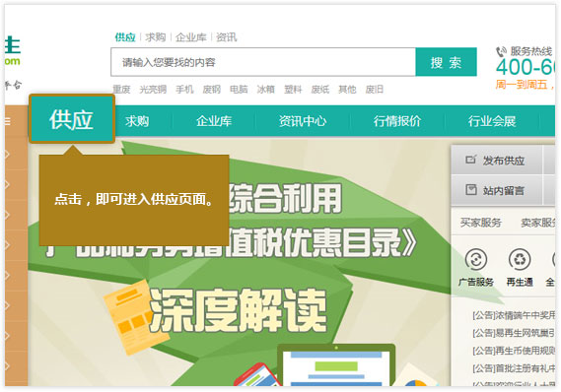Click the 废纸 hot keyword link
This screenshot has width=561, height=392.
coord(320,89)
